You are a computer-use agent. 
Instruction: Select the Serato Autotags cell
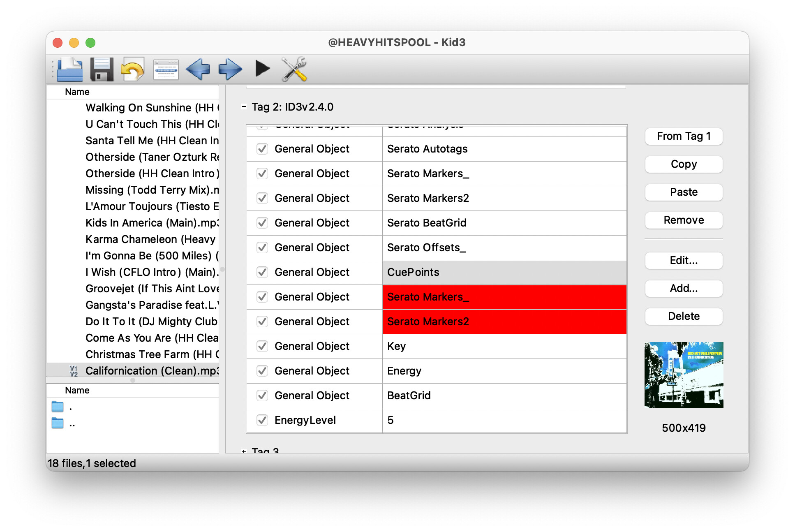(504, 149)
